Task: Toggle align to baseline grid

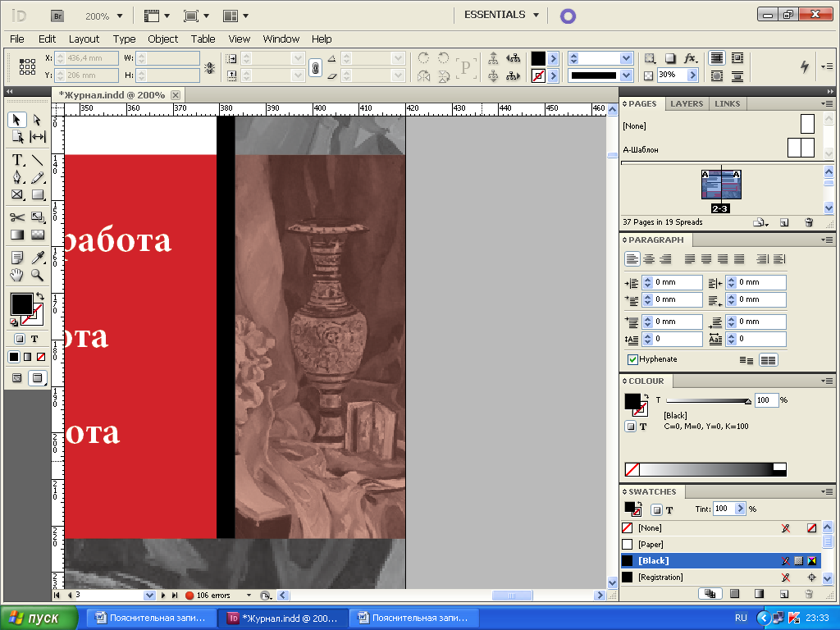Action: tap(768, 361)
